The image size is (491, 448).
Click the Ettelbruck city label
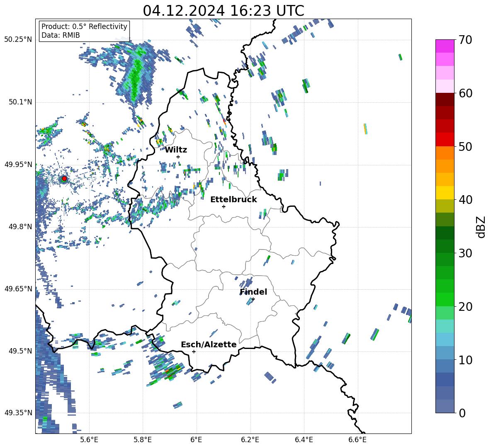click(233, 200)
